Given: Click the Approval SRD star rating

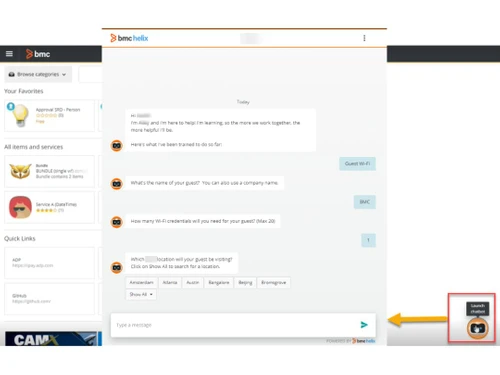Looking at the screenshot, I should 47,115.
